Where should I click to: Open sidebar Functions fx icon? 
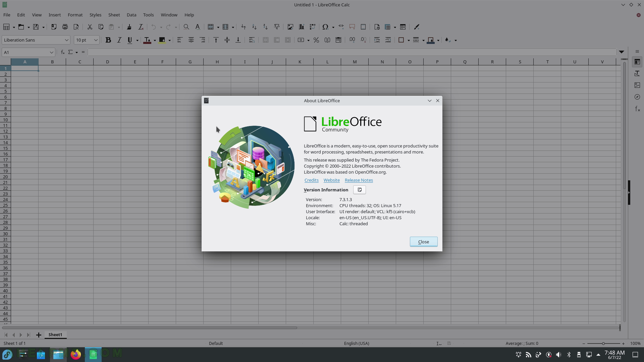637,109
